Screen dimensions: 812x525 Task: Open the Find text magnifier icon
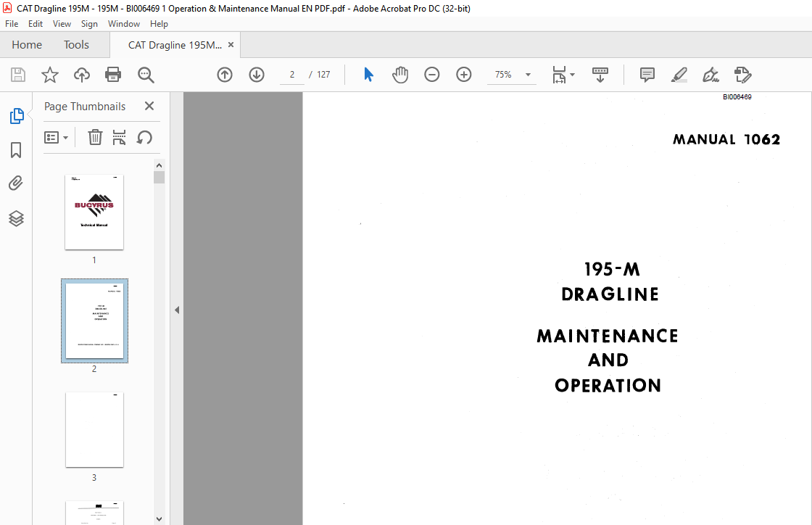pos(146,75)
